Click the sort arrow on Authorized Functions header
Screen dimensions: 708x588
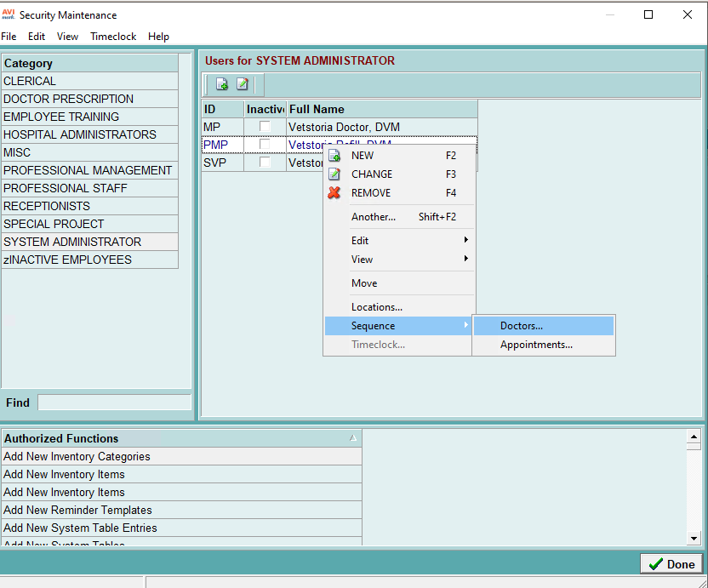pyautogui.click(x=352, y=437)
